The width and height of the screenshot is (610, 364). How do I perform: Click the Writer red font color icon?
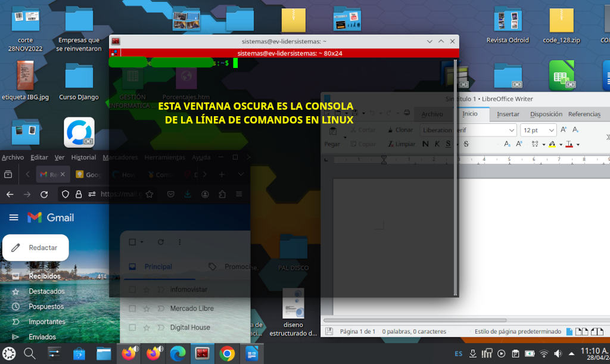point(569,144)
